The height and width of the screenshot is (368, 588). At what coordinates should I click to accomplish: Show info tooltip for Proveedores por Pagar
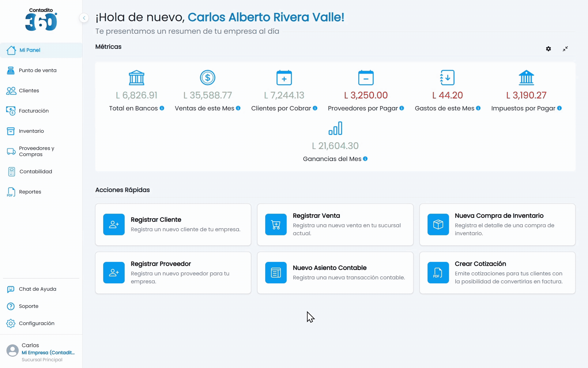[402, 108]
